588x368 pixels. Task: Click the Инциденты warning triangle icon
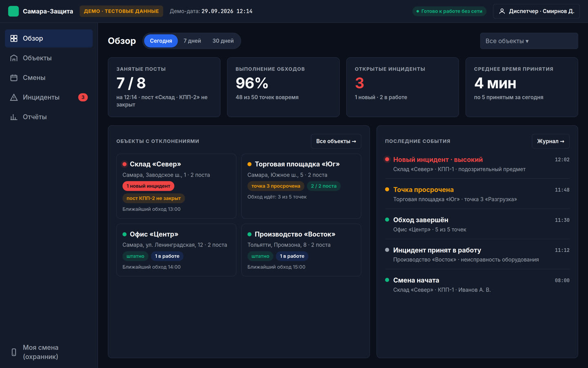click(x=14, y=97)
